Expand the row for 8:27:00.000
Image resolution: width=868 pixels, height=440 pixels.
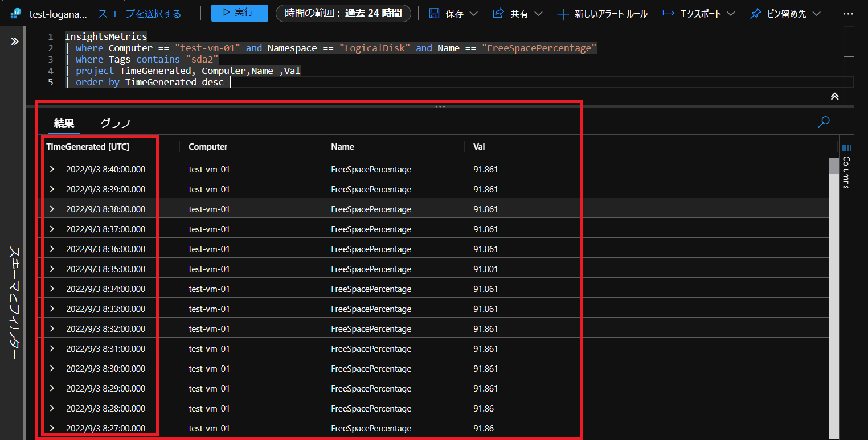(x=52, y=428)
